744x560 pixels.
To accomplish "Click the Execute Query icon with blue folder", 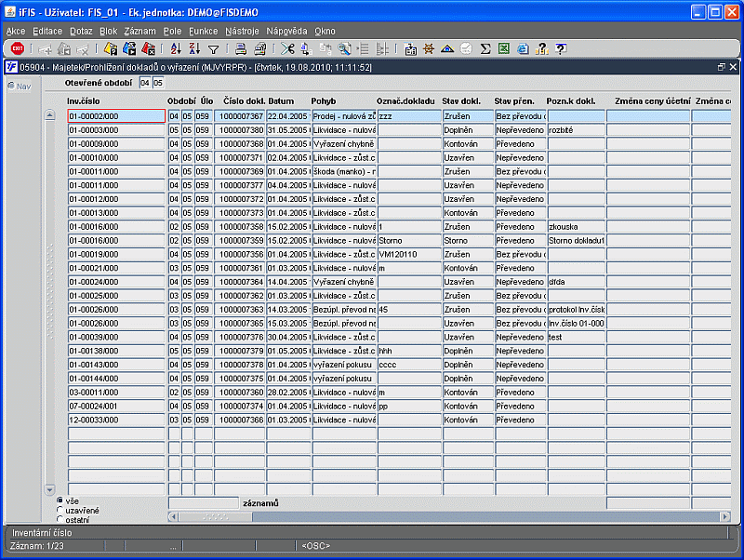I will (129, 48).
